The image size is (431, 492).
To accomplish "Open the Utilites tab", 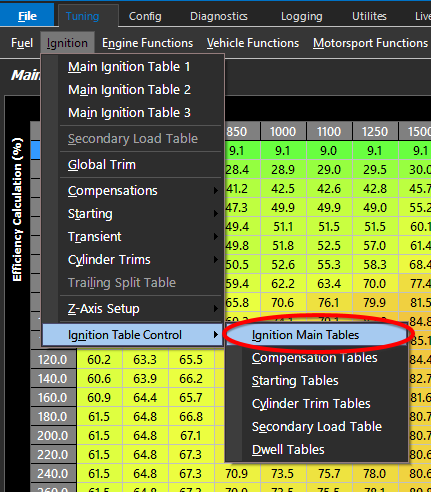I will [x=369, y=16].
